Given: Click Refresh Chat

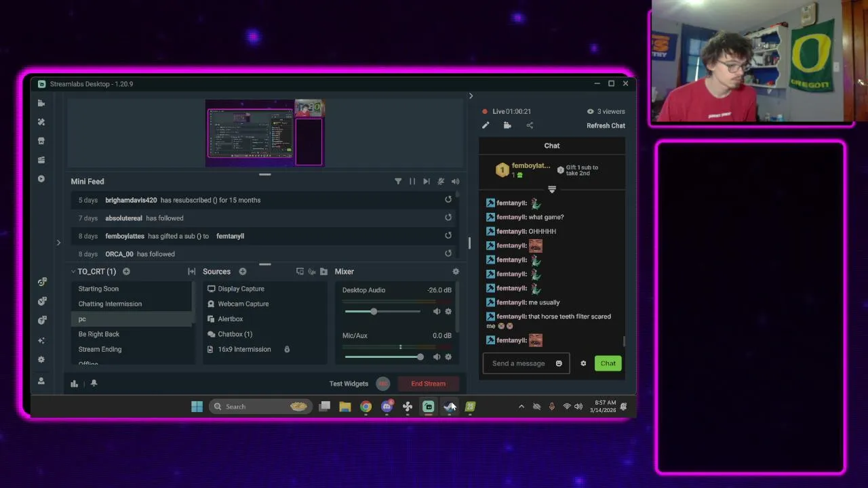Looking at the screenshot, I should [x=606, y=125].
